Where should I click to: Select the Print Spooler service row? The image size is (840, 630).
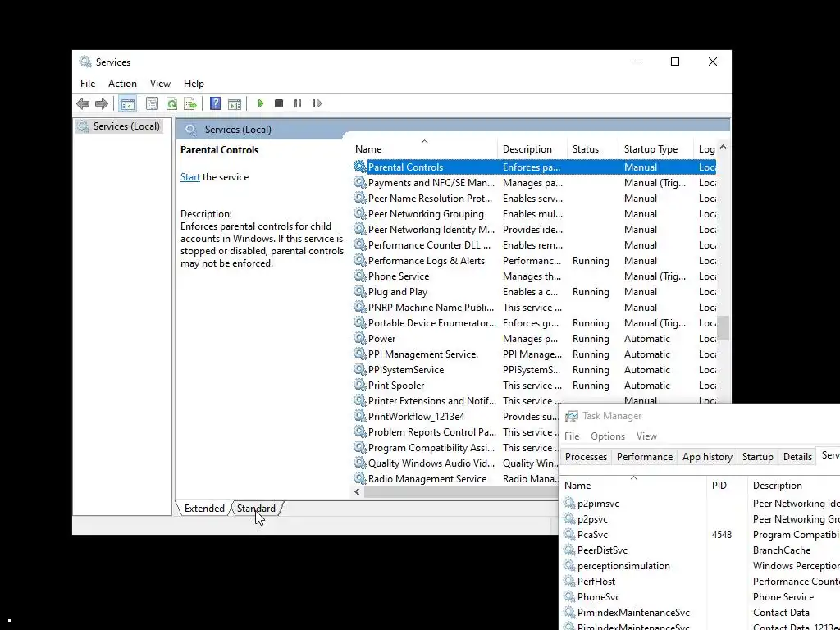click(x=534, y=386)
